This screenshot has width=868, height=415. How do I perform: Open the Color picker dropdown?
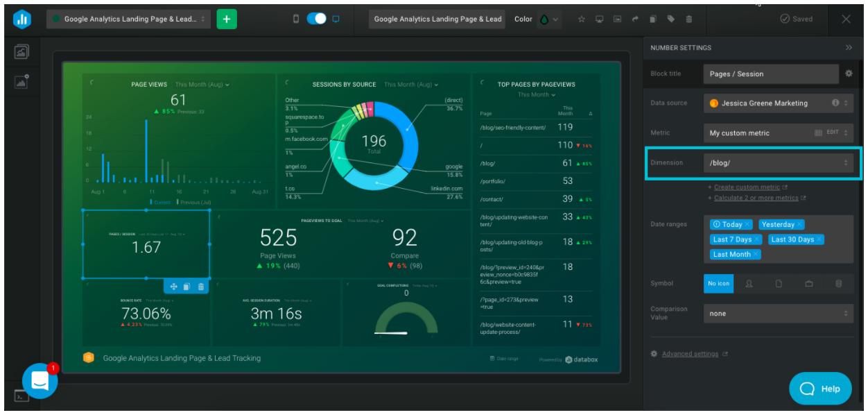pos(548,19)
